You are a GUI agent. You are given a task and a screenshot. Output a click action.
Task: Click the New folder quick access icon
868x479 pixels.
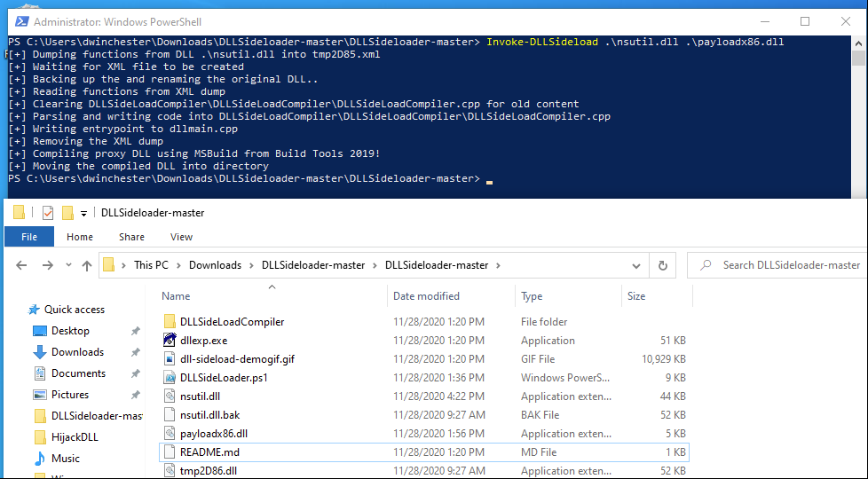(x=67, y=212)
